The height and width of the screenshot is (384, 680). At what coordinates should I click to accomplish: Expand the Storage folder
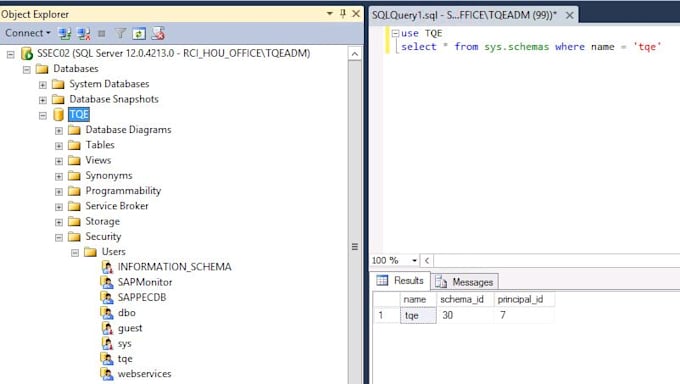(59, 223)
